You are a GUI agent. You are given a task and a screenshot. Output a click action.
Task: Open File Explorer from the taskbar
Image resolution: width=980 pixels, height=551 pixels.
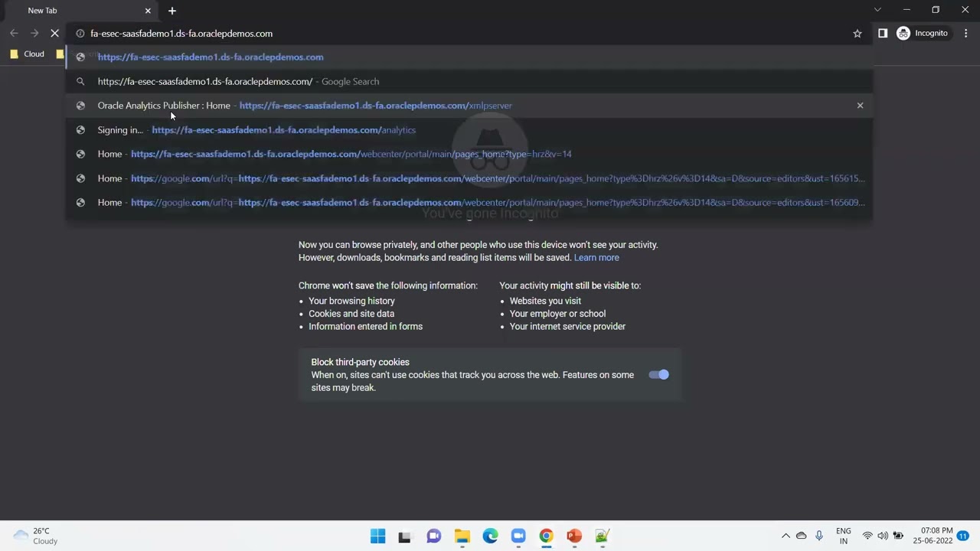click(x=462, y=536)
